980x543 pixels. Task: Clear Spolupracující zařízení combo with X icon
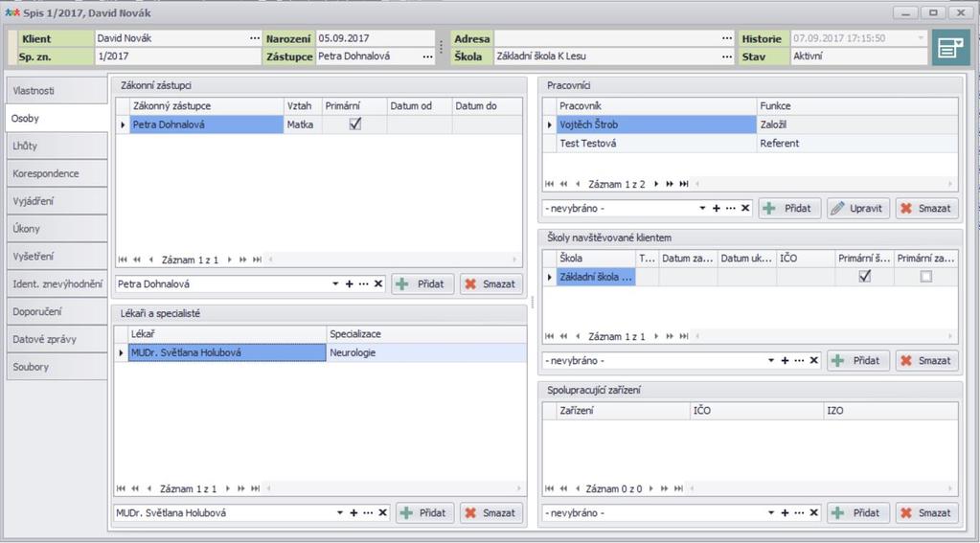point(813,512)
